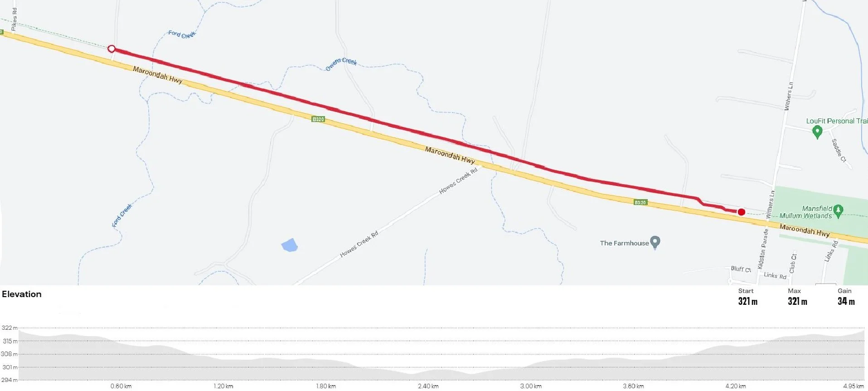This screenshot has height=391, width=868.
Task: Click the solid red route end marker
Action: pyautogui.click(x=742, y=212)
